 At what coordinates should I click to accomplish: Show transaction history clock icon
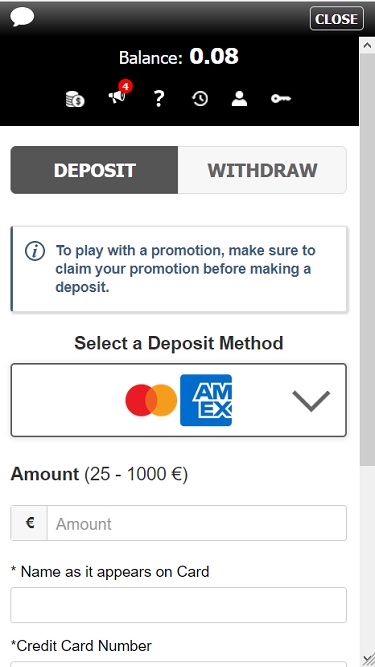tap(200, 99)
